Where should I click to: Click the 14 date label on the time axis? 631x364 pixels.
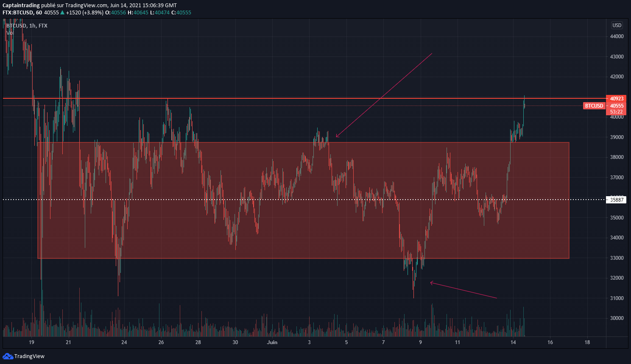[513, 342]
